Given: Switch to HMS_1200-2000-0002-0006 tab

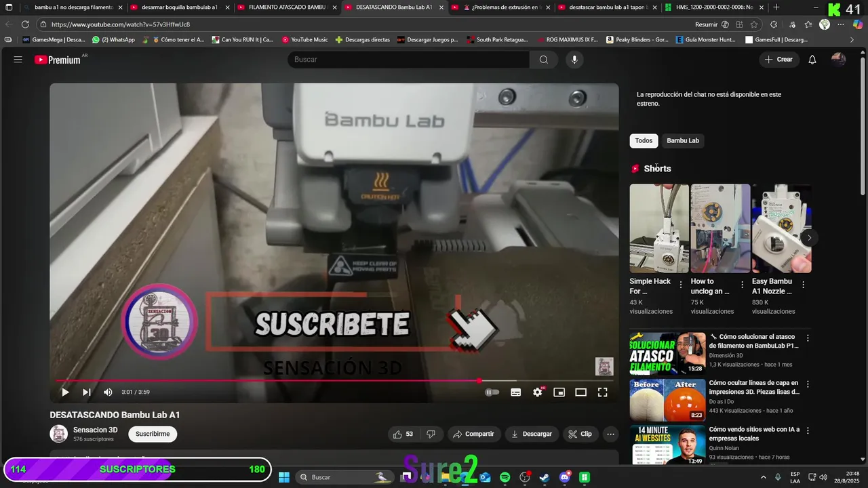Looking at the screenshot, I should point(714,7).
